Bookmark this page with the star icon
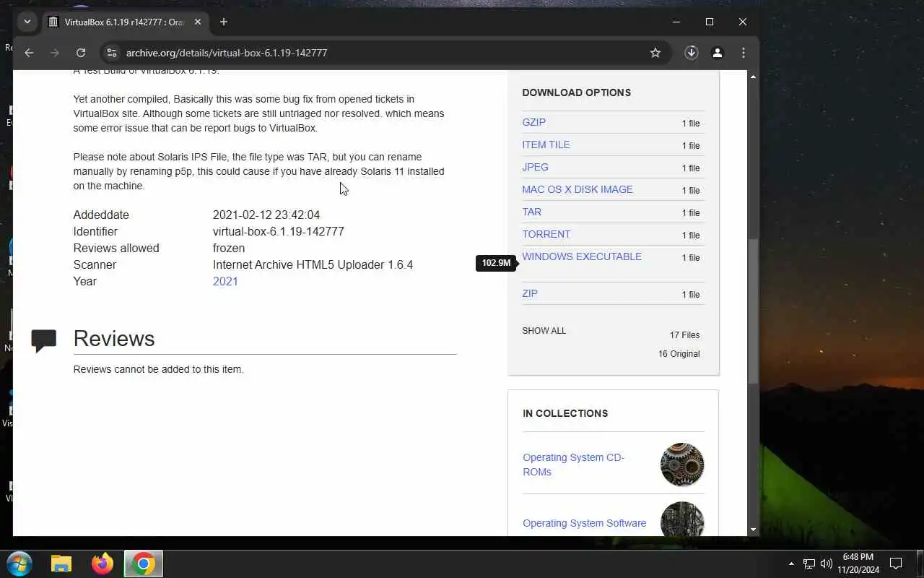Viewport: 924px width, 578px height. coord(655,53)
